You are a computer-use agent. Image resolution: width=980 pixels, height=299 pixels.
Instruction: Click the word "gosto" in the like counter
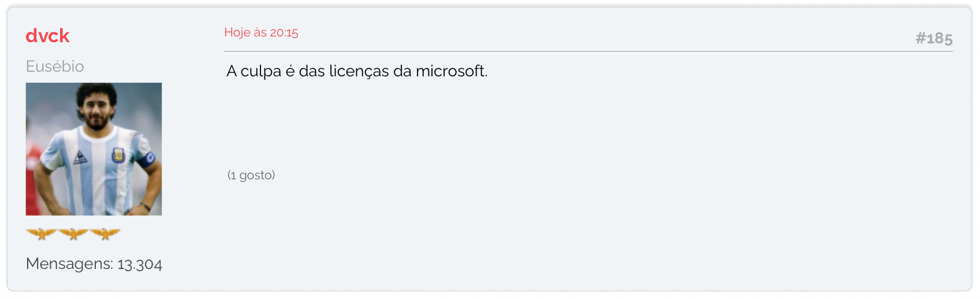(x=255, y=175)
